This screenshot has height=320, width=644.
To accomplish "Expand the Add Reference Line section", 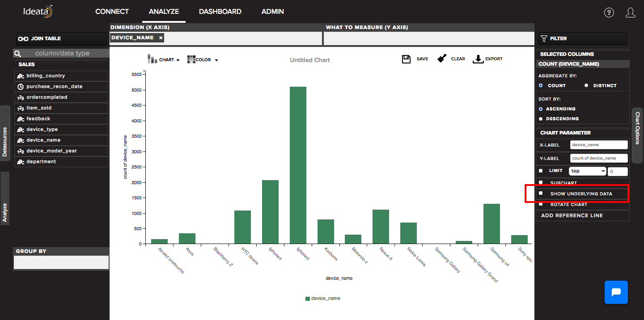I will (x=582, y=215).
